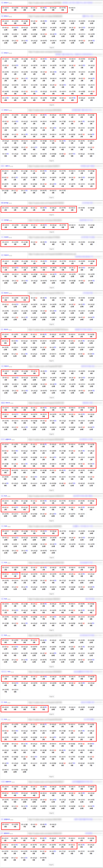The height and width of the screenshot is (868, 103).
Task: Open the 세무사 section heading
Action: click(7, 166)
